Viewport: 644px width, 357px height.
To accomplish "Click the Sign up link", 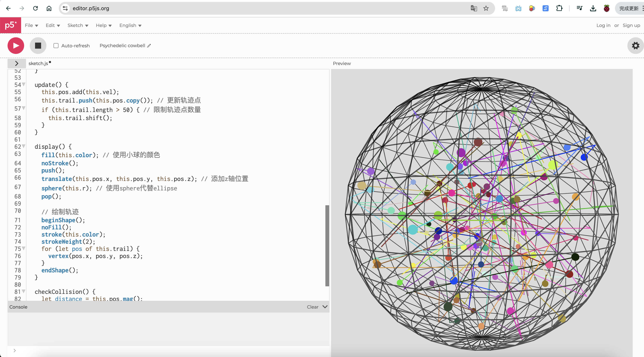I will 631,25.
